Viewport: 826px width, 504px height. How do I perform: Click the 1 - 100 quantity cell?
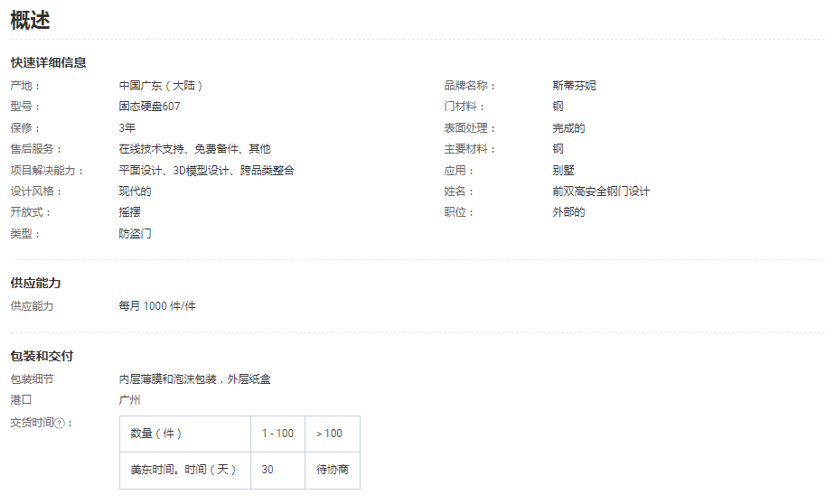click(x=277, y=434)
